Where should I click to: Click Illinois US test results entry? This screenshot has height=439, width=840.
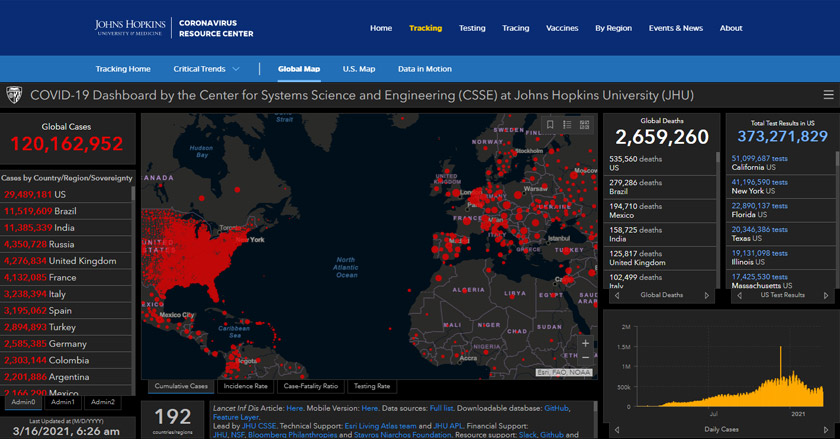tap(782, 258)
